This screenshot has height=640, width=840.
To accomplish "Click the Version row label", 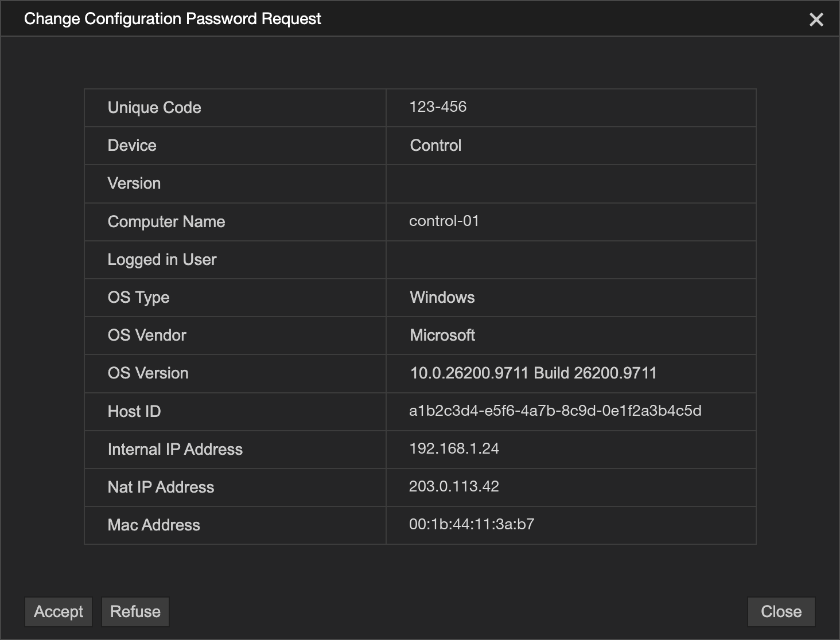I will [134, 184].
